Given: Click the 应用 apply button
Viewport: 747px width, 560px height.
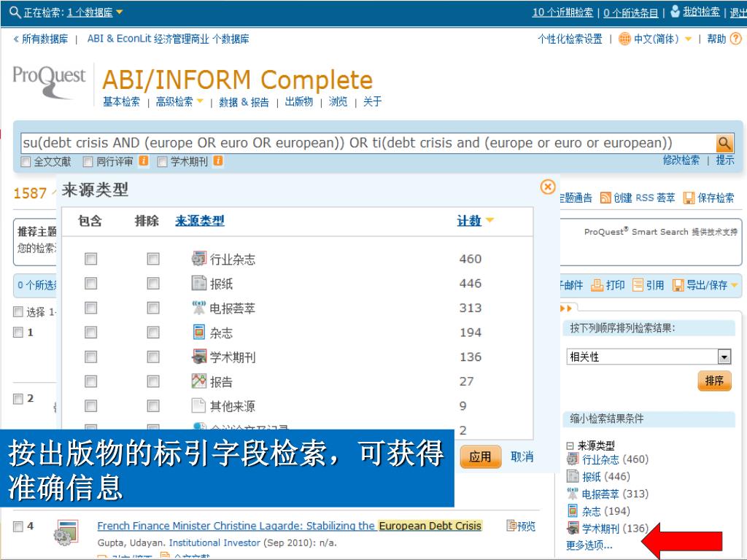Looking at the screenshot, I should 481,456.
